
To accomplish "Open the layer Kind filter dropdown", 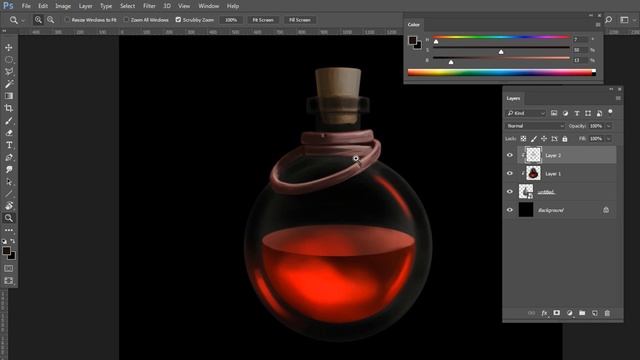I will pos(525,113).
